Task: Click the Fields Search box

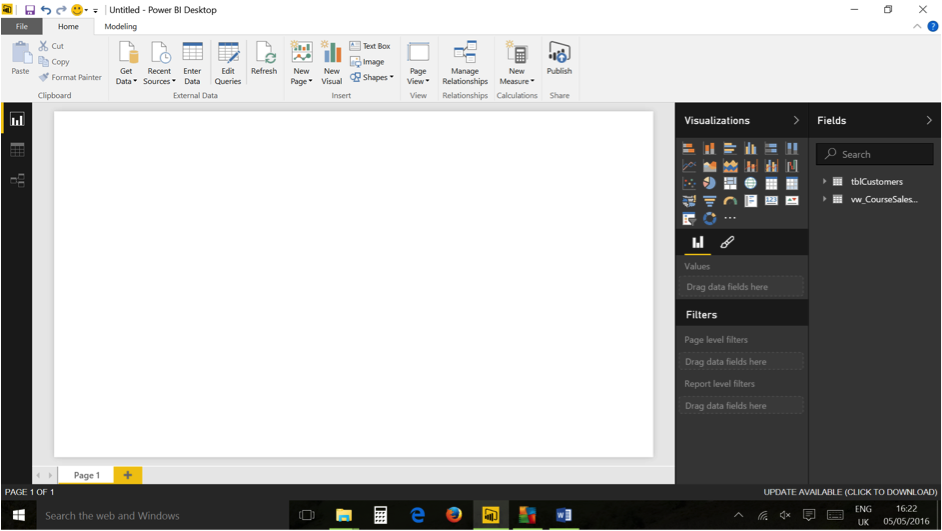Action: [x=875, y=154]
